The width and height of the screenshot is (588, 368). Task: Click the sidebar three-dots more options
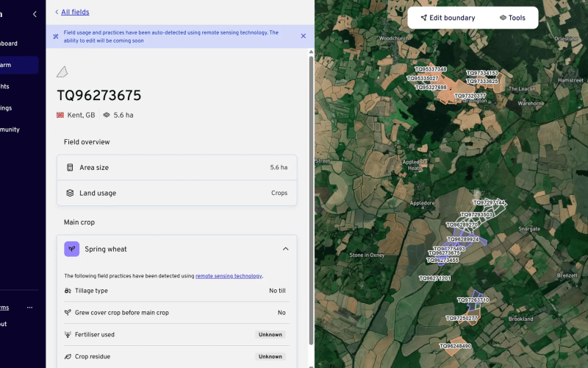(x=29, y=307)
